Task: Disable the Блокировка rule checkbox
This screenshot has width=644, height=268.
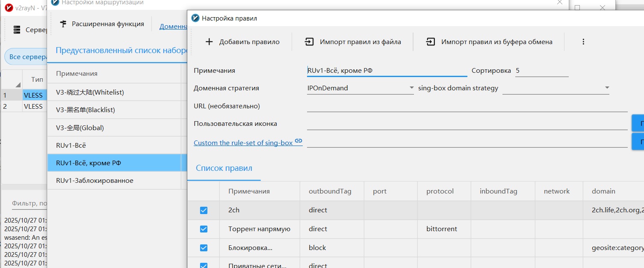Action: click(204, 248)
